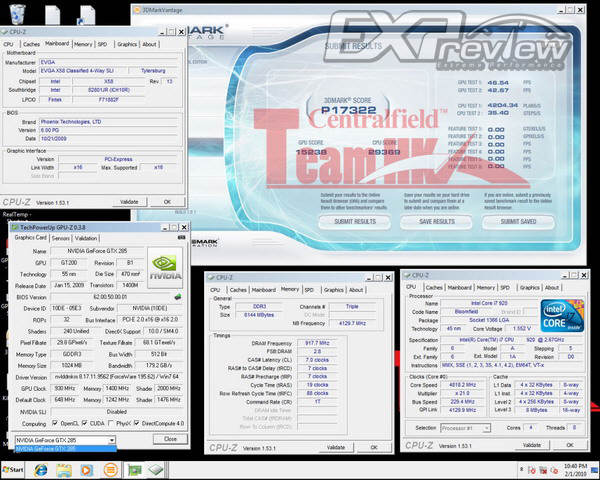The height and width of the screenshot is (480, 600).
Task: Click the BIOS save chip icon in GPU-Z
Action: pos(178,297)
